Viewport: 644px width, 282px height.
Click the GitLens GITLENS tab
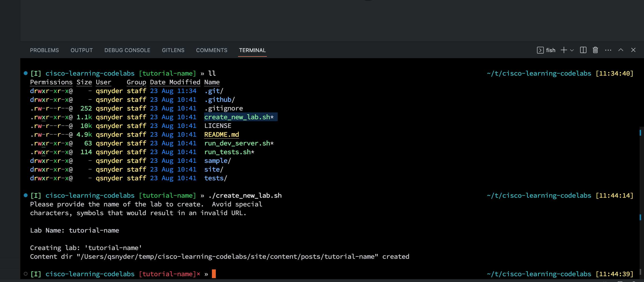172,50
